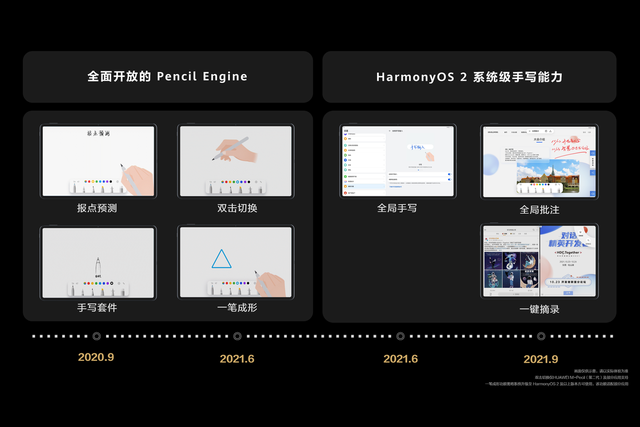The image size is (640, 427).
Task: Open the 手写套件 tablet thumbnail
Action: 98,262
